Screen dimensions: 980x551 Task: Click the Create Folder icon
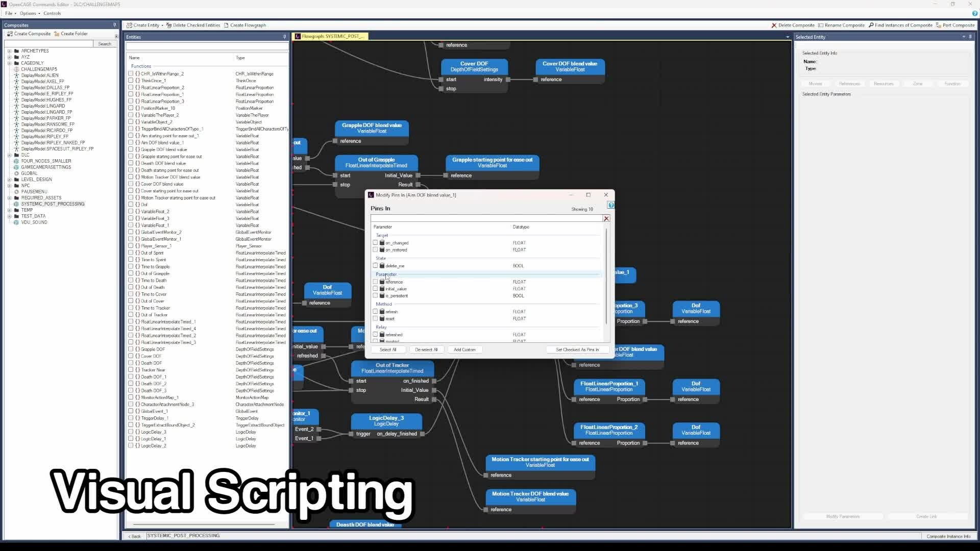click(57, 34)
